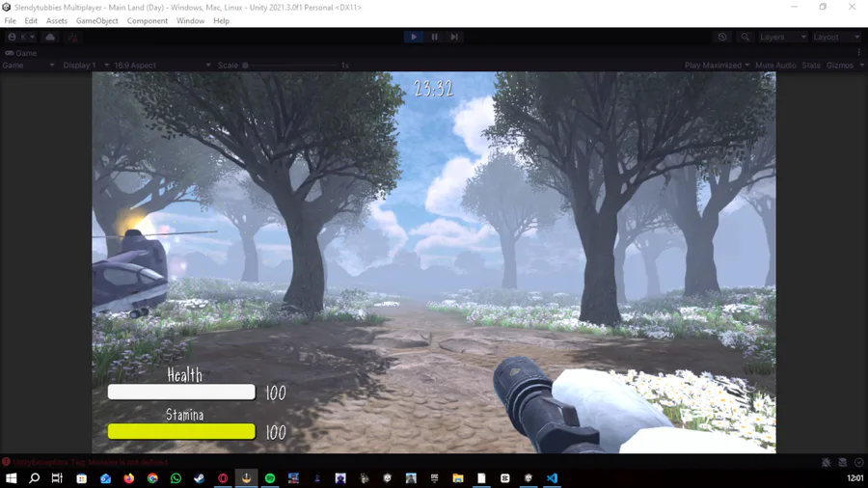Viewport: 868px width, 488px height.
Task: Click the taskbar clock showing 12:01
Action: pyautogui.click(x=855, y=478)
